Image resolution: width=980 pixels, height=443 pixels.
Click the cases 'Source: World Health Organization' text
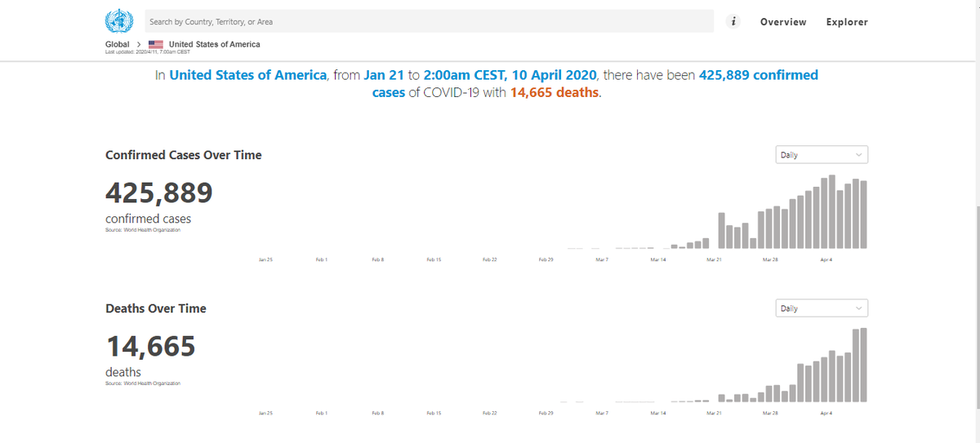pyautogui.click(x=143, y=230)
